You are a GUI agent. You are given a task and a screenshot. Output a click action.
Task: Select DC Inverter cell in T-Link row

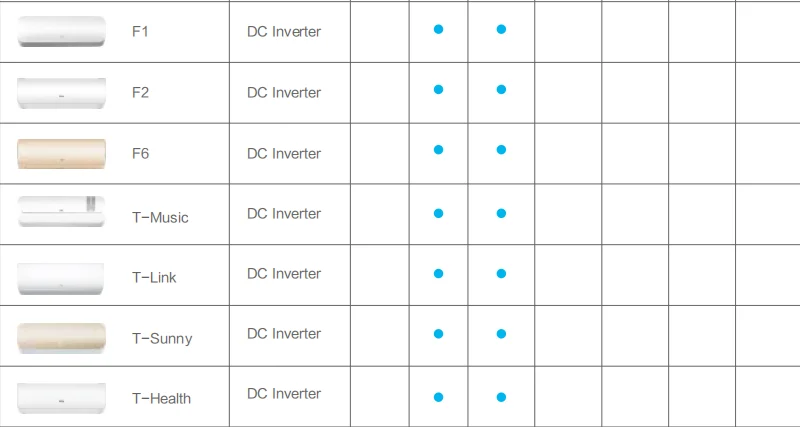click(284, 273)
